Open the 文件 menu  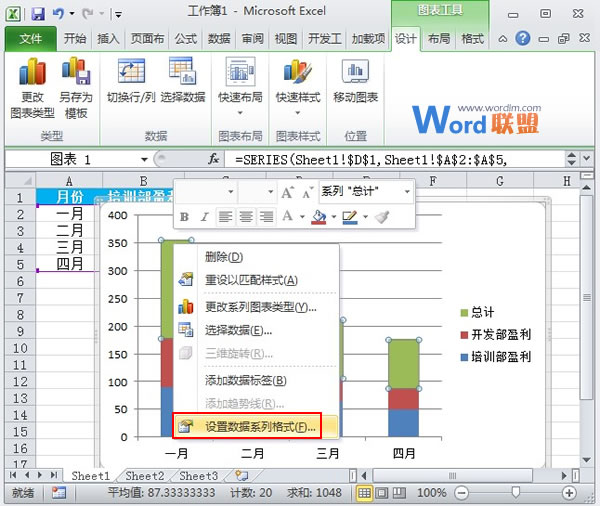(x=30, y=39)
